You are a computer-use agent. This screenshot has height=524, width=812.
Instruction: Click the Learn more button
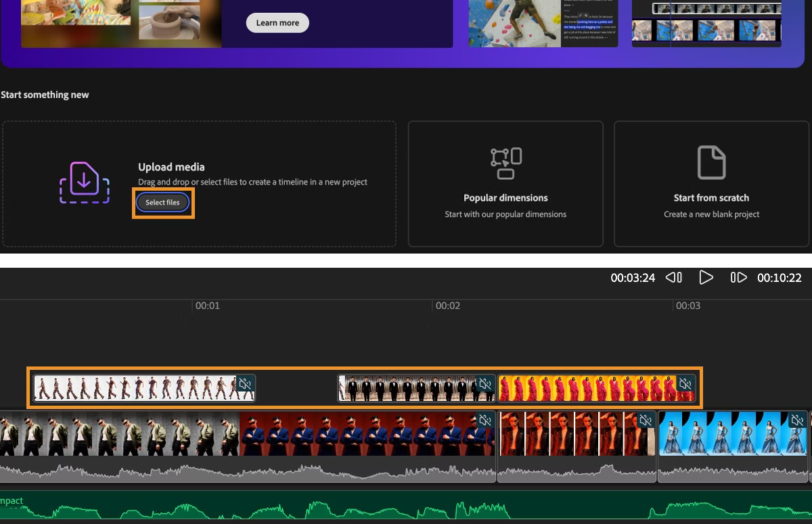277,23
